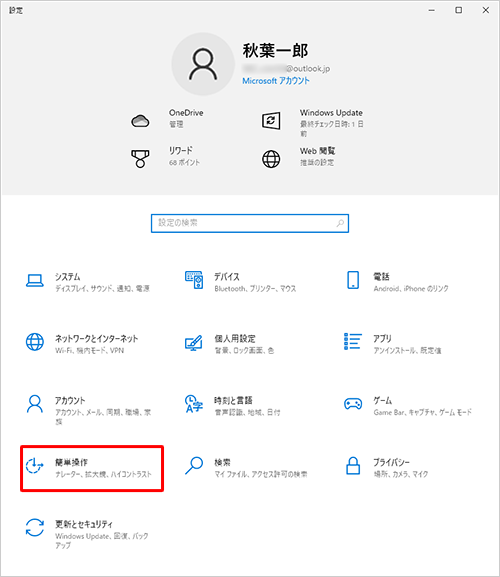Click the プライバシー padlock icon
This screenshot has height=577, width=500.
[353, 466]
